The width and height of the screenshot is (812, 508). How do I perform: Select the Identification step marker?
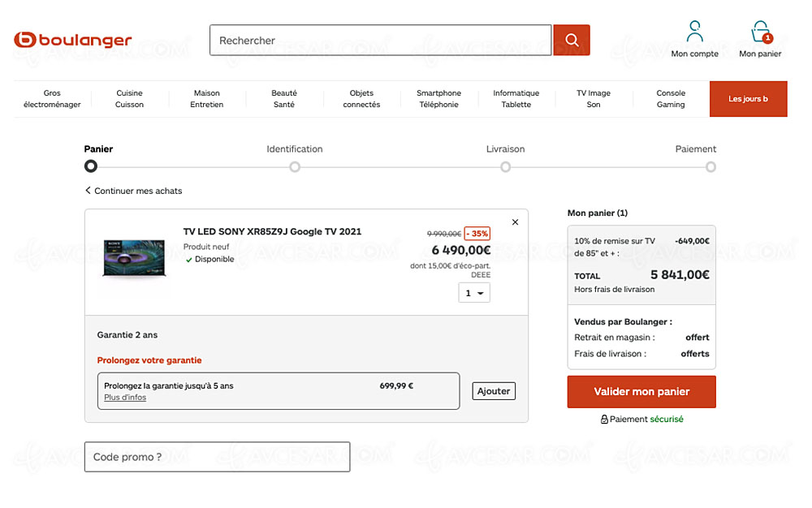(x=295, y=166)
